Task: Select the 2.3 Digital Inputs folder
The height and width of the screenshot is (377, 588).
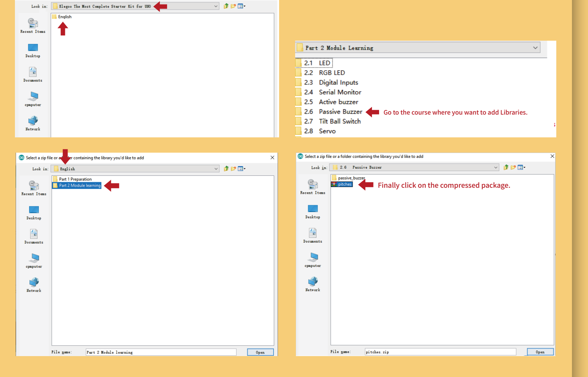Action: [327, 82]
